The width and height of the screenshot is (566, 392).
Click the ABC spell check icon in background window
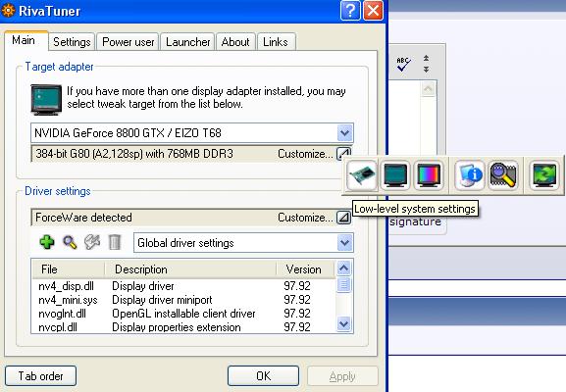[x=403, y=64]
